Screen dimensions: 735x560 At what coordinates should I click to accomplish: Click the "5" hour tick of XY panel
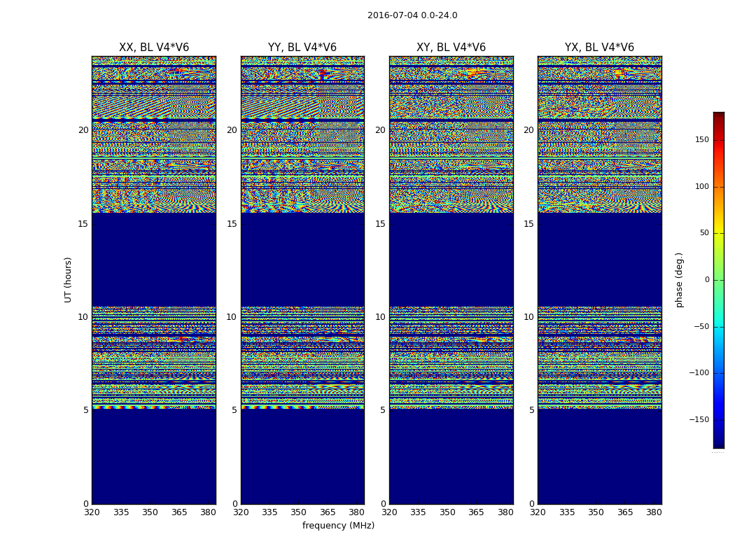pos(383,410)
